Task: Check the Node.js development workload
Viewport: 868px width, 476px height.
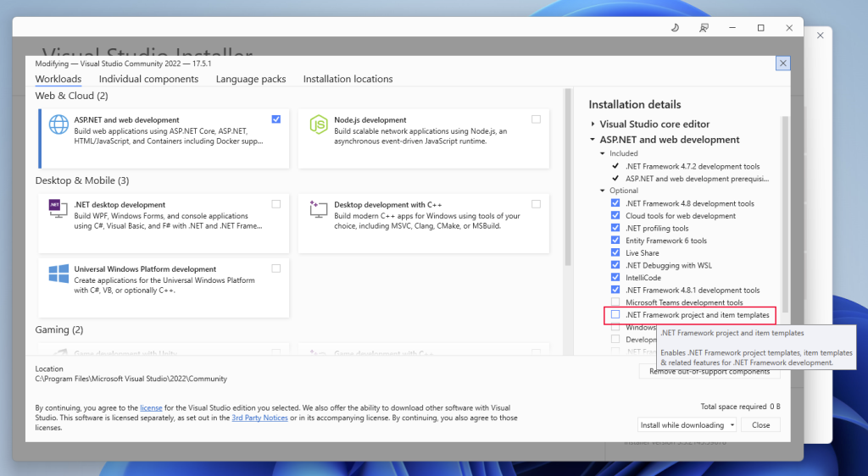Action: coord(536,119)
